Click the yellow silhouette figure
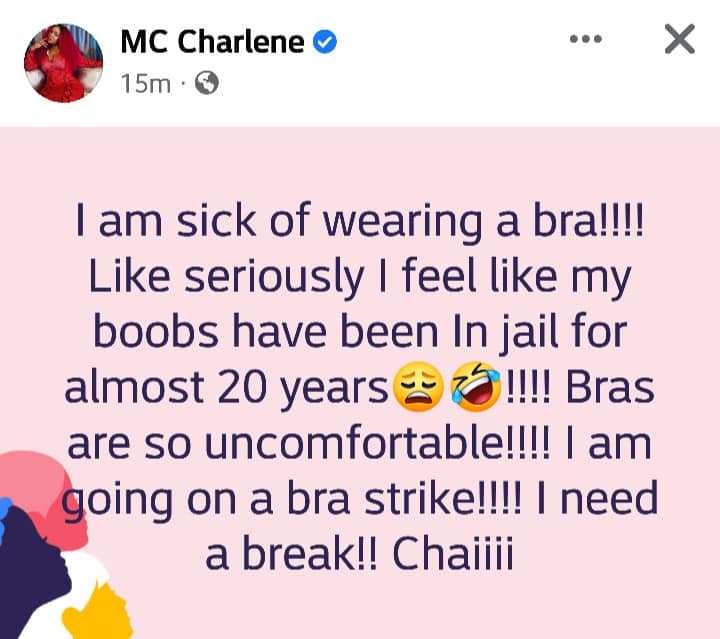This screenshot has height=639, width=720. click(99, 611)
